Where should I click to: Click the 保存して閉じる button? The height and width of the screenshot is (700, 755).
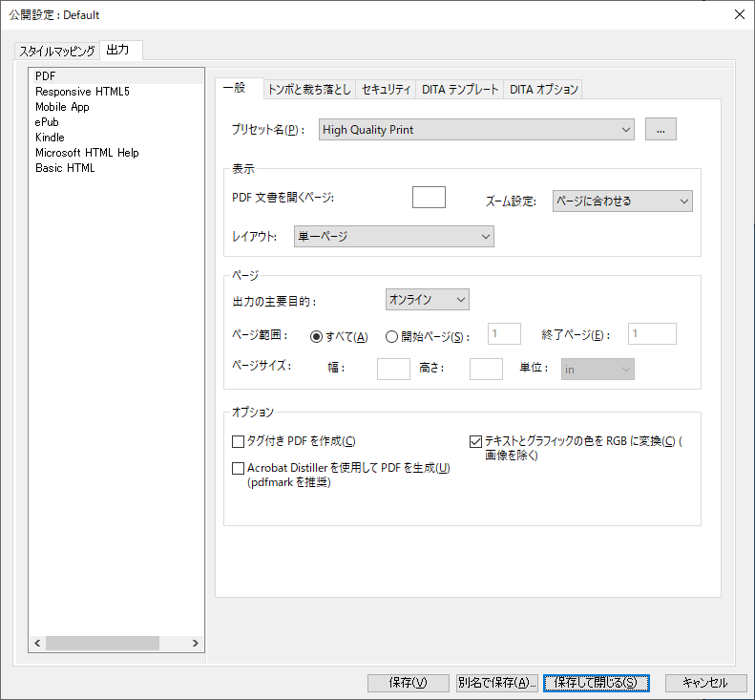[x=597, y=683]
